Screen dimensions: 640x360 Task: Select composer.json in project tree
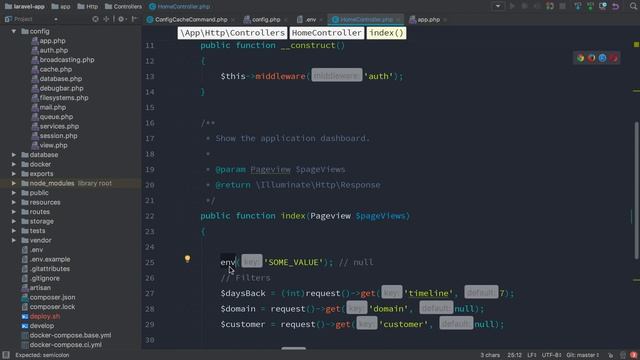coord(52,297)
